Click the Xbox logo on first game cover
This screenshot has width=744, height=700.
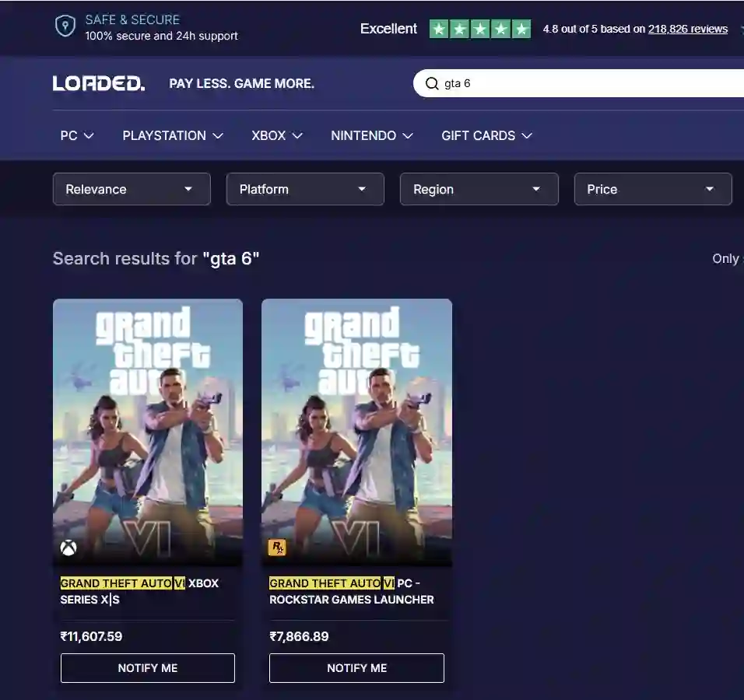pos(68,548)
